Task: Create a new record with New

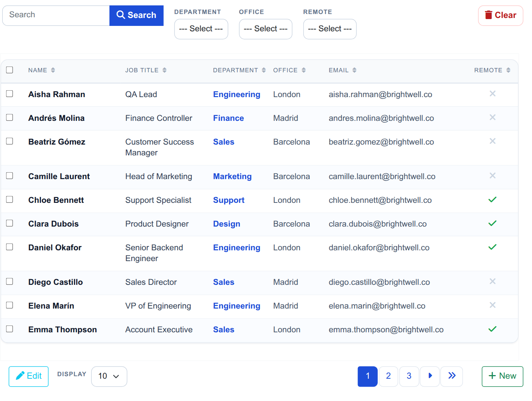Action: click(503, 376)
